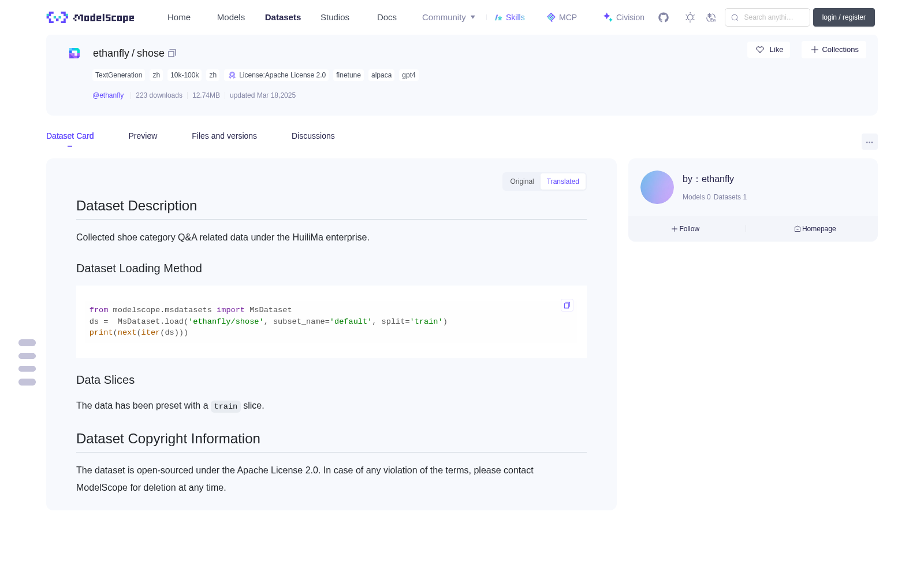Open the @ethanfly profile link
924x578 pixels.
pos(108,95)
